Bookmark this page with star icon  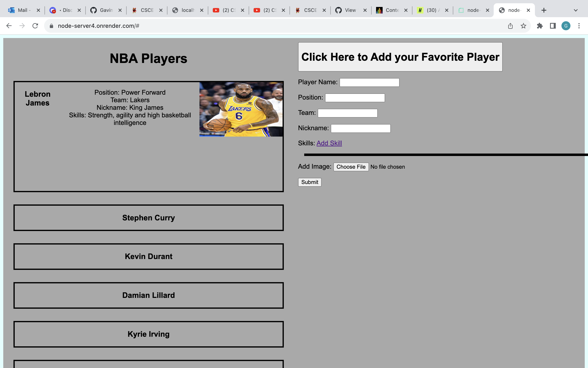(523, 26)
